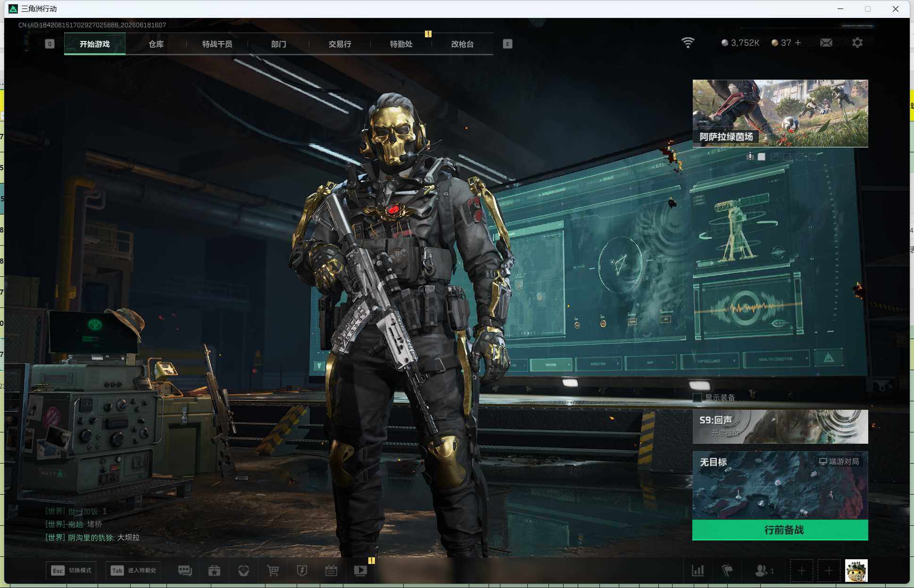Enable the 开启排位 ranked checkbox
The width and height of the screenshot is (914, 588).
(704, 433)
